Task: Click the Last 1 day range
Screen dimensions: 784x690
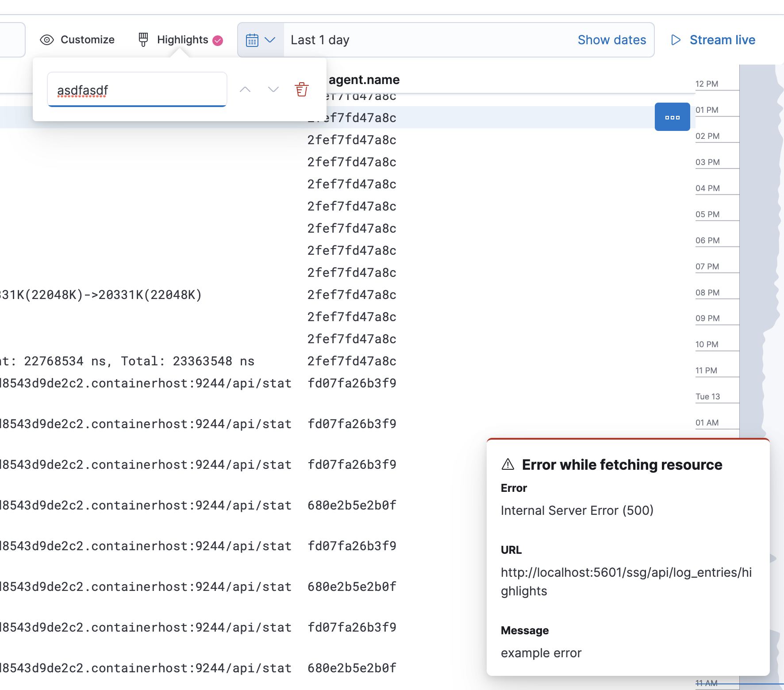Action: (x=320, y=40)
